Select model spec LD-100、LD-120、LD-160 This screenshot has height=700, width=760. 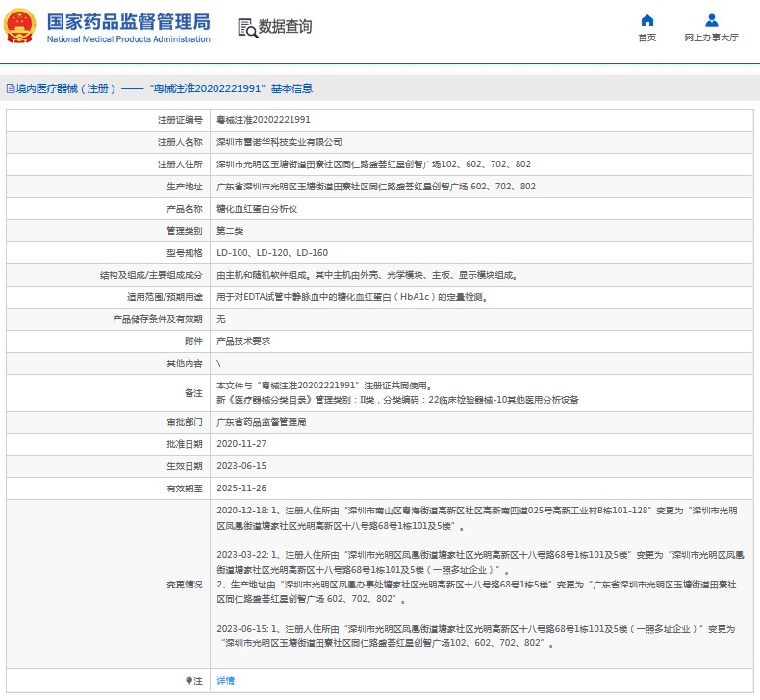pos(272,253)
